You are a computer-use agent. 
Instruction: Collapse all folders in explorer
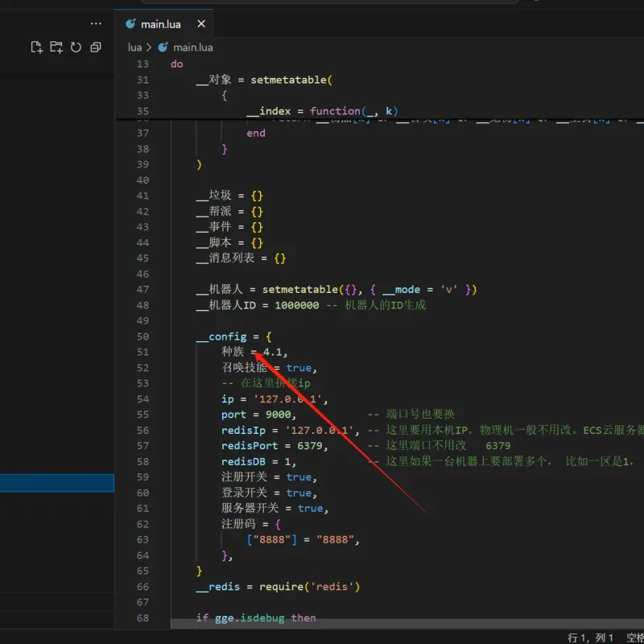tap(96, 47)
